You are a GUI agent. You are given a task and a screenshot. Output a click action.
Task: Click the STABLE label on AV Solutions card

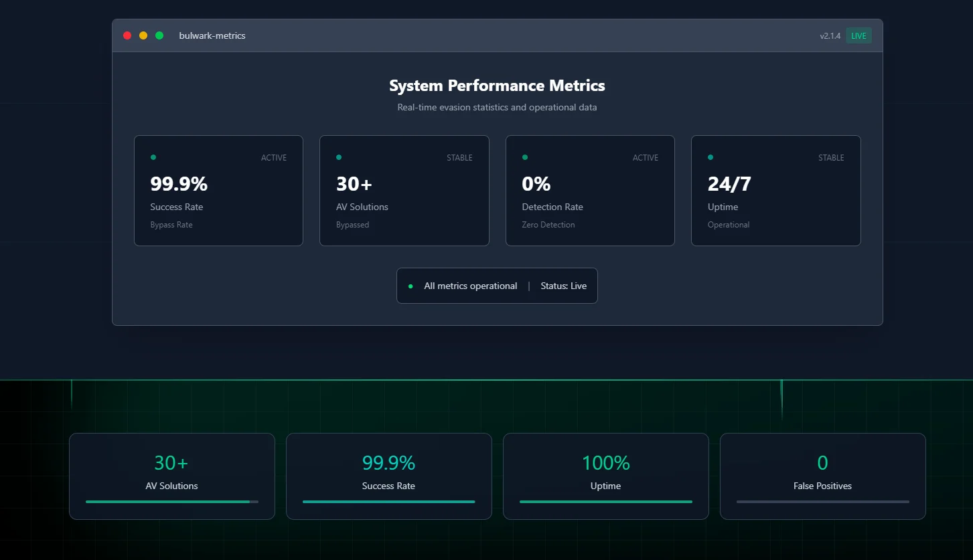pyautogui.click(x=459, y=158)
